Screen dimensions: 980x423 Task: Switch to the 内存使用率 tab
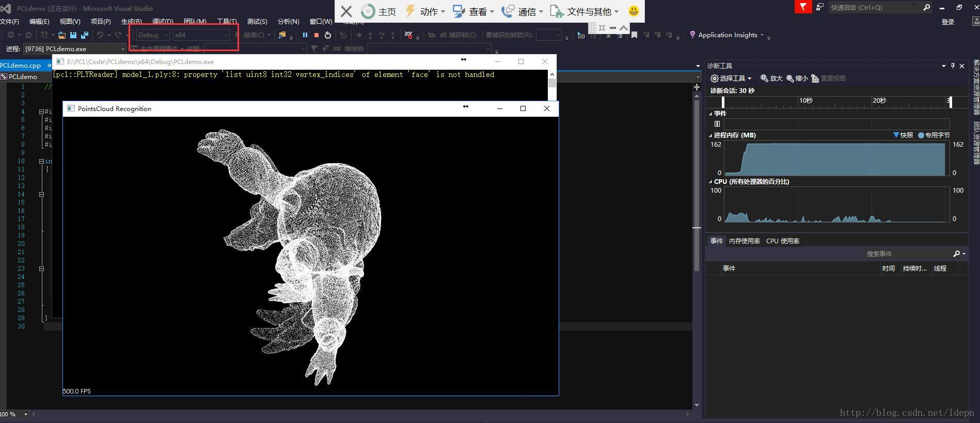click(x=744, y=241)
